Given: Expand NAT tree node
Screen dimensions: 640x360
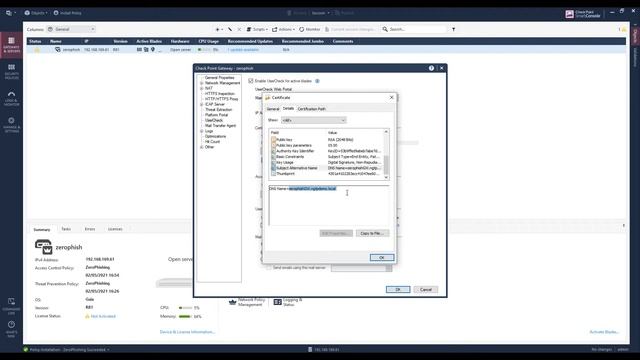Looking at the screenshot, I should 202,89.
